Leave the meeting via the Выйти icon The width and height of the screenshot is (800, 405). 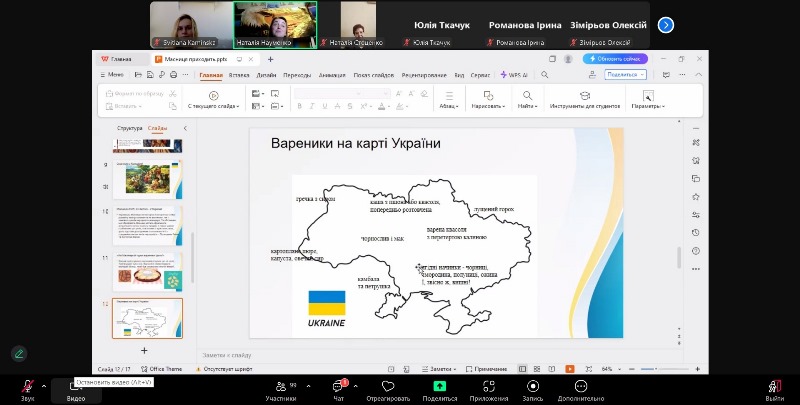(774, 387)
